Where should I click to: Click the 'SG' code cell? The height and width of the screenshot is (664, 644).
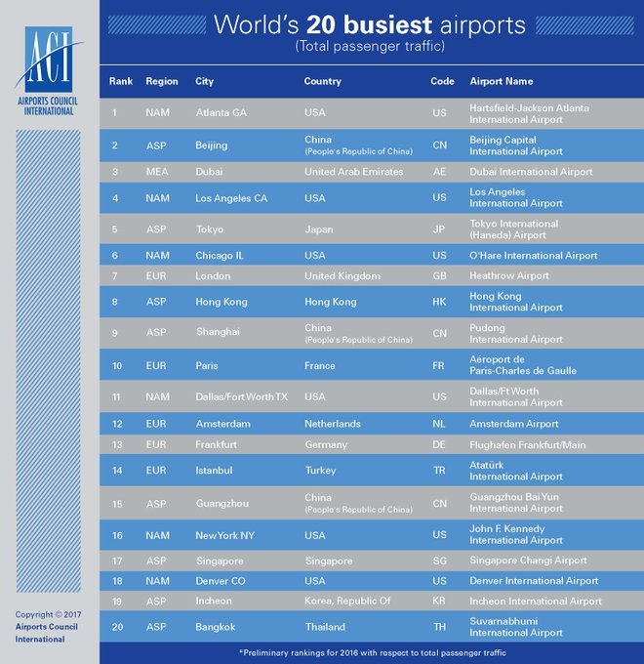click(x=440, y=561)
